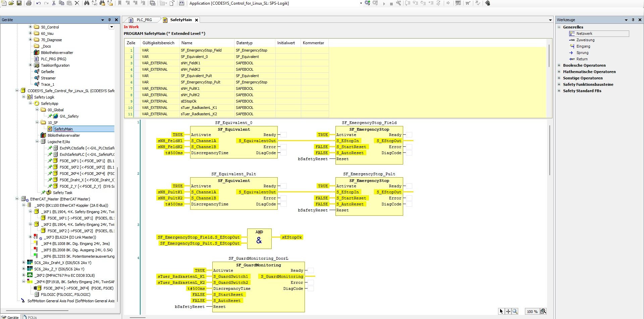The height and width of the screenshot is (319, 644).
Task: Open GVL_Safety in device tree
Action: [69, 116]
